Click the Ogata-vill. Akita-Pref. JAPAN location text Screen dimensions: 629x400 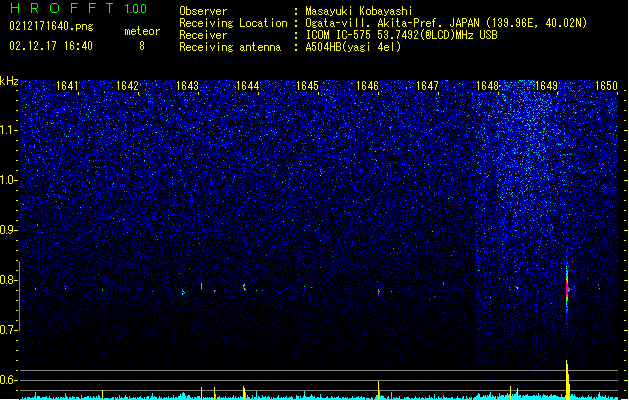tap(446, 23)
